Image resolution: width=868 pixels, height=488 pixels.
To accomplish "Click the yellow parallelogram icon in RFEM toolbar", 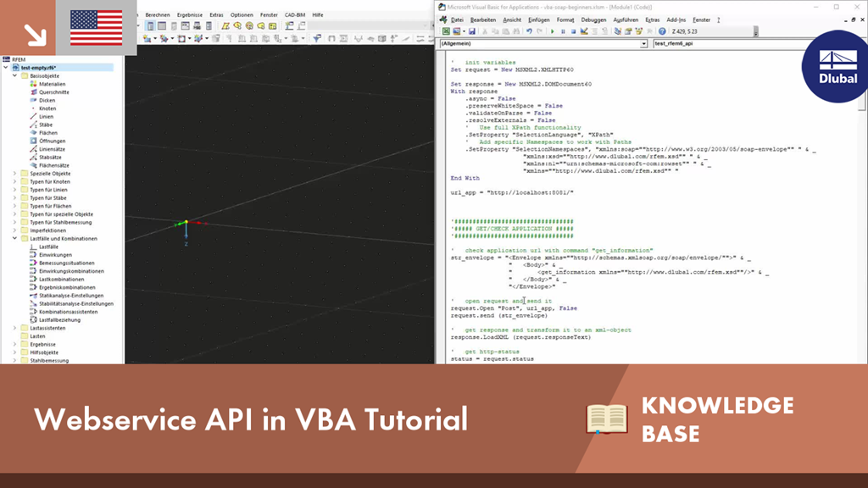I will pyautogui.click(x=225, y=26).
